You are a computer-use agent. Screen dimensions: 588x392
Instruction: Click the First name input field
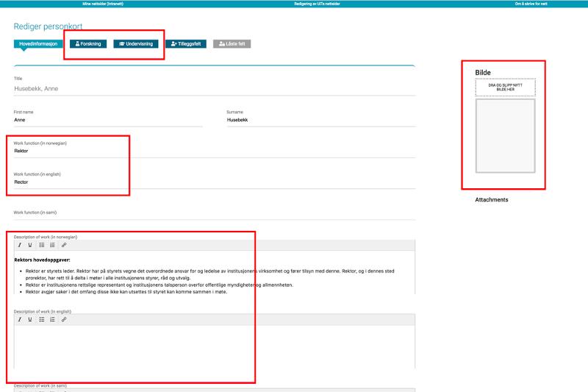pos(108,119)
